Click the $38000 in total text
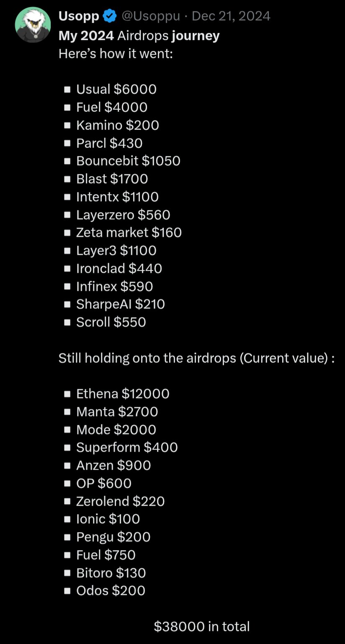This screenshot has height=644, width=345. 202,626
